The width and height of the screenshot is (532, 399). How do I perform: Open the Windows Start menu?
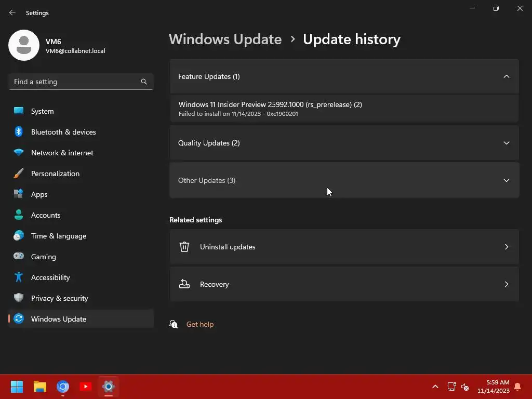(x=17, y=387)
